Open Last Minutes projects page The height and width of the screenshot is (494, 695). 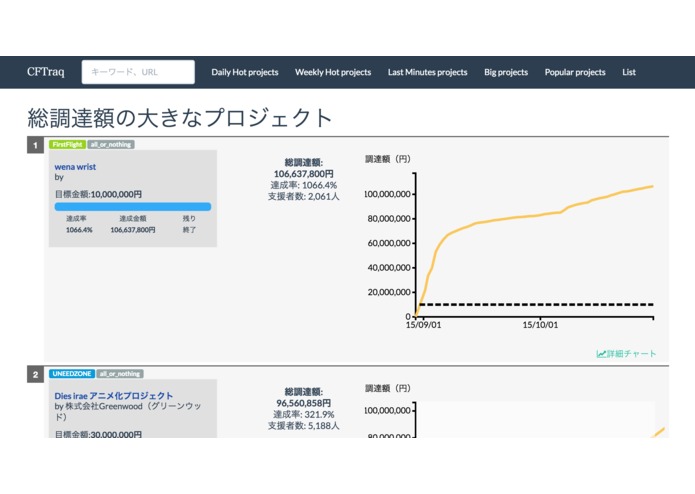pyautogui.click(x=427, y=72)
